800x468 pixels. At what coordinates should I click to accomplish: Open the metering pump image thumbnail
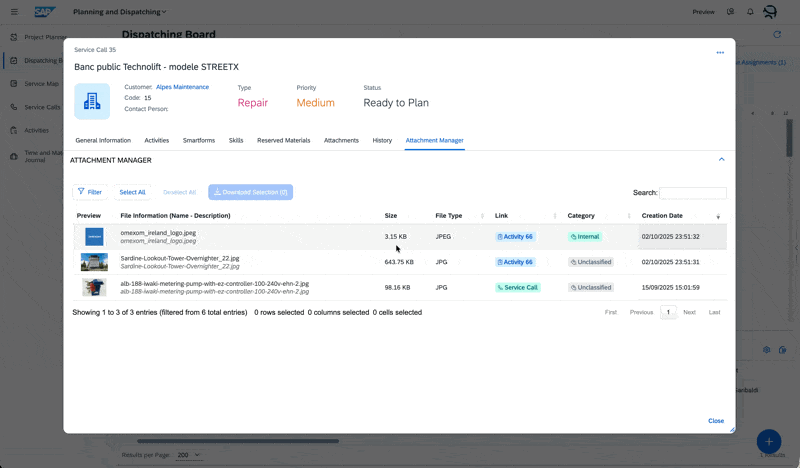coord(94,287)
